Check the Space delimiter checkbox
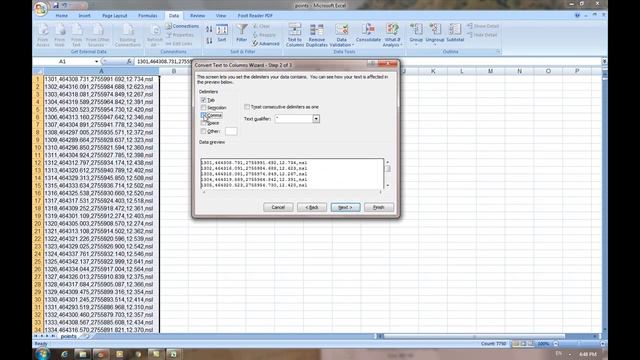 (x=203, y=123)
